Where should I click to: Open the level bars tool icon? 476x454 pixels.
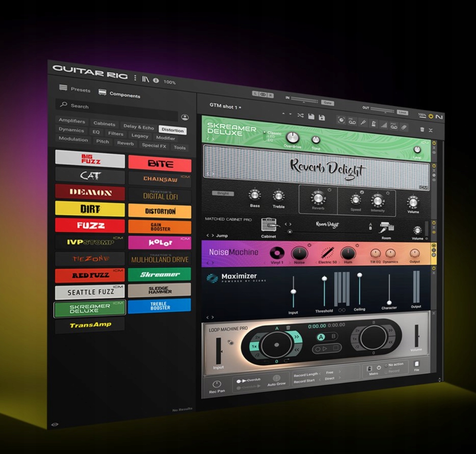[x=384, y=125]
